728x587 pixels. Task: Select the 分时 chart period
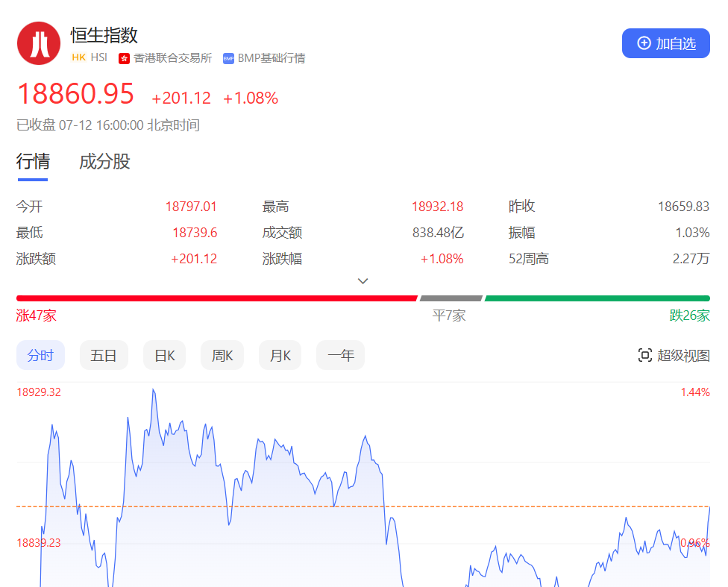40,355
